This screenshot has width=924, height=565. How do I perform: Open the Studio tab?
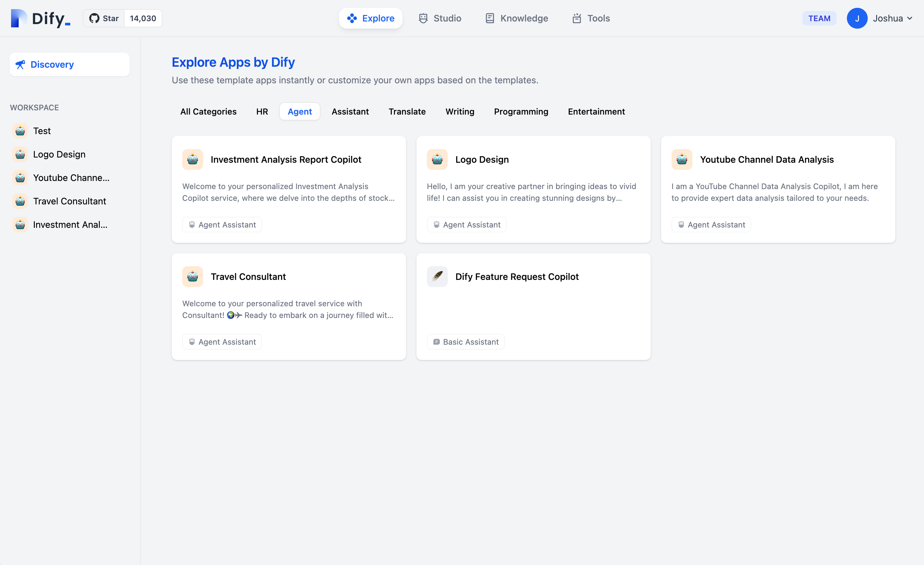(x=440, y=18)
